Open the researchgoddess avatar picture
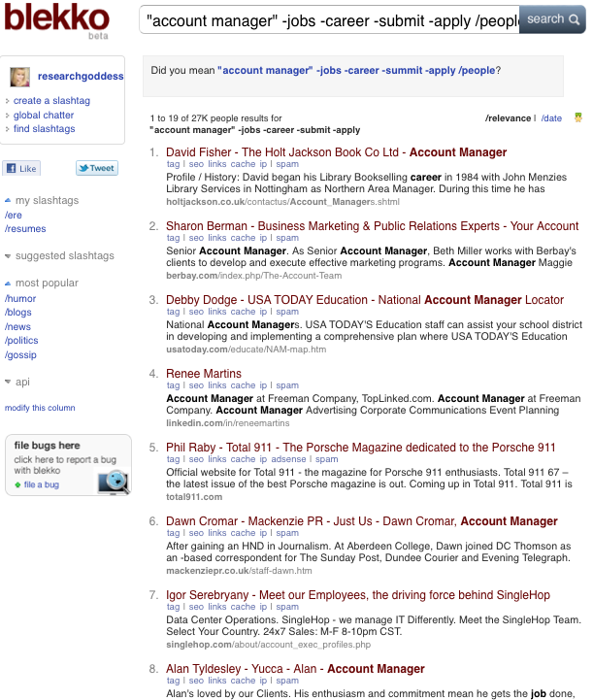Image resolution: width=593 pixels, height=700 pixels. tap(20, 77)
